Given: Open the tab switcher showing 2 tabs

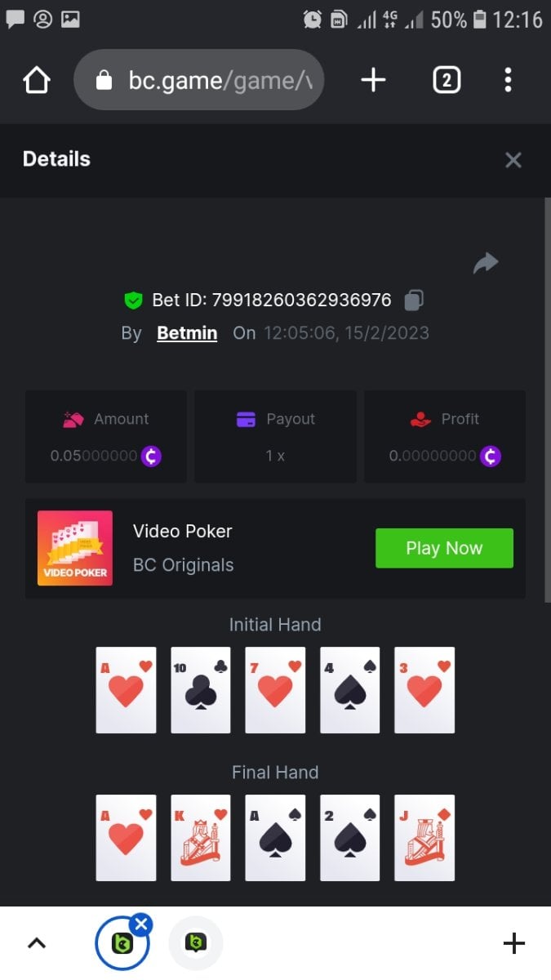Looking at the screenshot, I should (x=446, y=80).
